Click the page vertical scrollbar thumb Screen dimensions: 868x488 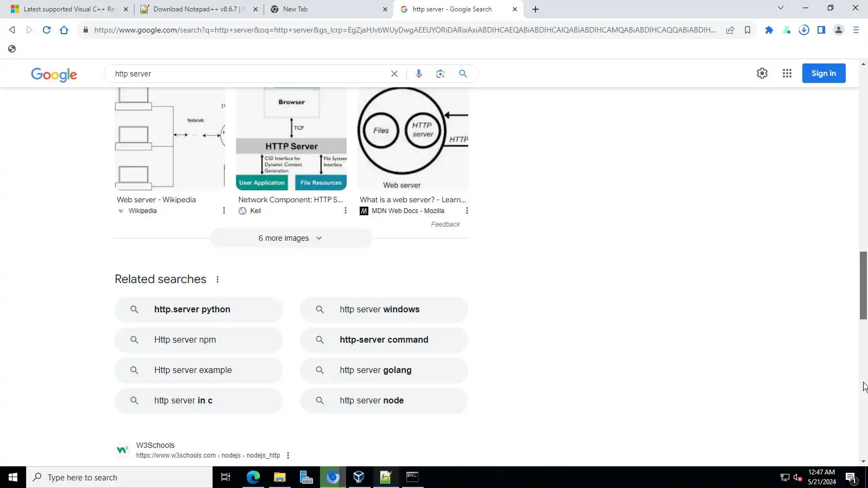pyautogui.click(x=863, y=286)
